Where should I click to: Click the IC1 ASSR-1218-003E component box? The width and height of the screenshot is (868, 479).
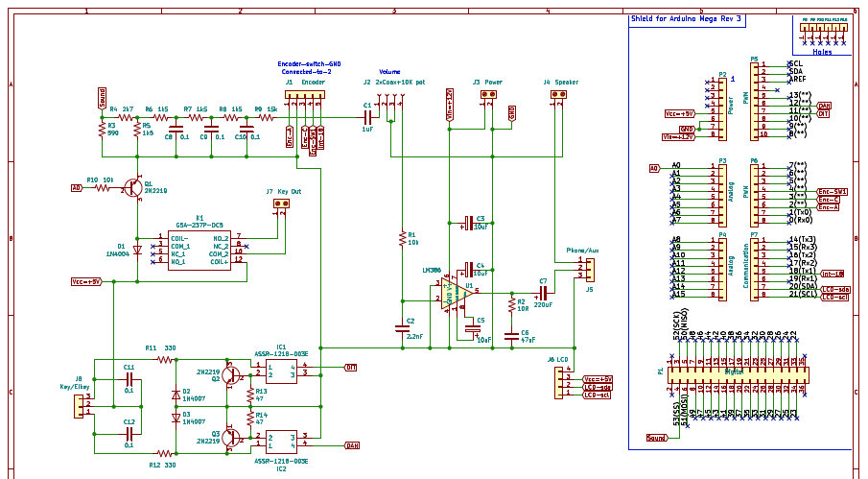pos(285,369)
